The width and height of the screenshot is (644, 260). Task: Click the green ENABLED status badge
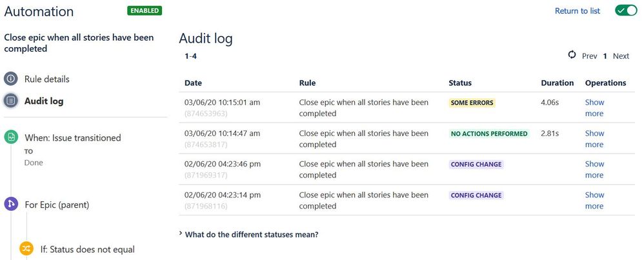[145, 11]
